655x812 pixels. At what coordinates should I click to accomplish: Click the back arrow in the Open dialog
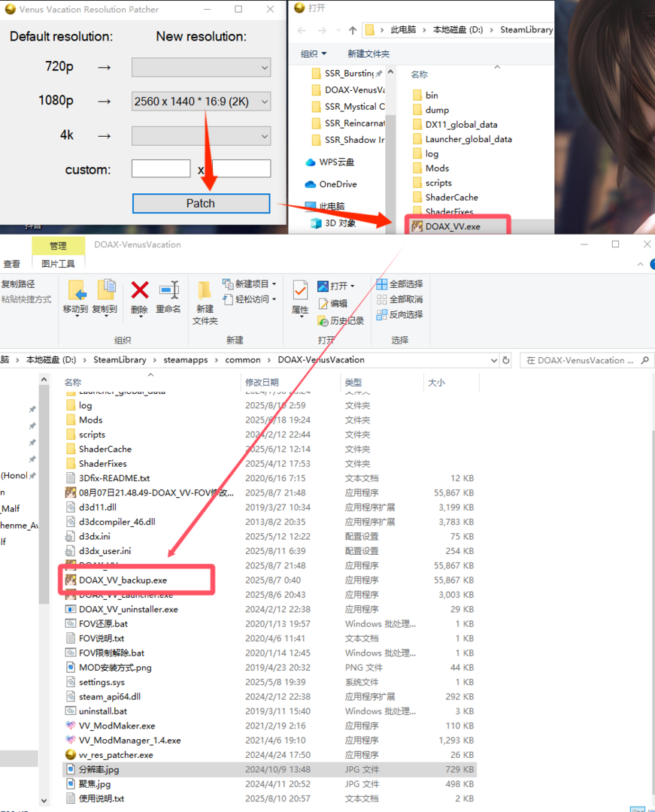tap(302, 30)
